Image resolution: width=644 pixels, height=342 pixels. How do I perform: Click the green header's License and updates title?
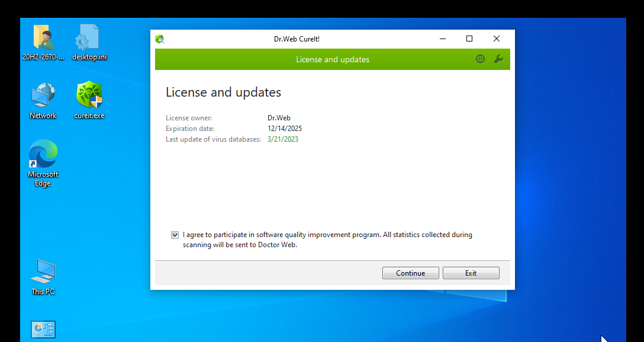(x=333, y=60)
